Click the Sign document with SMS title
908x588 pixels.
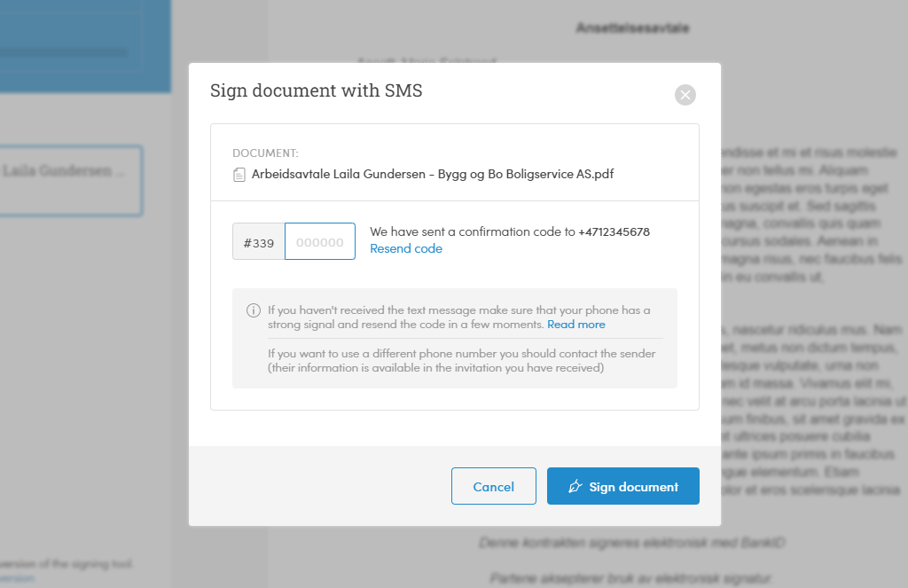317,90
